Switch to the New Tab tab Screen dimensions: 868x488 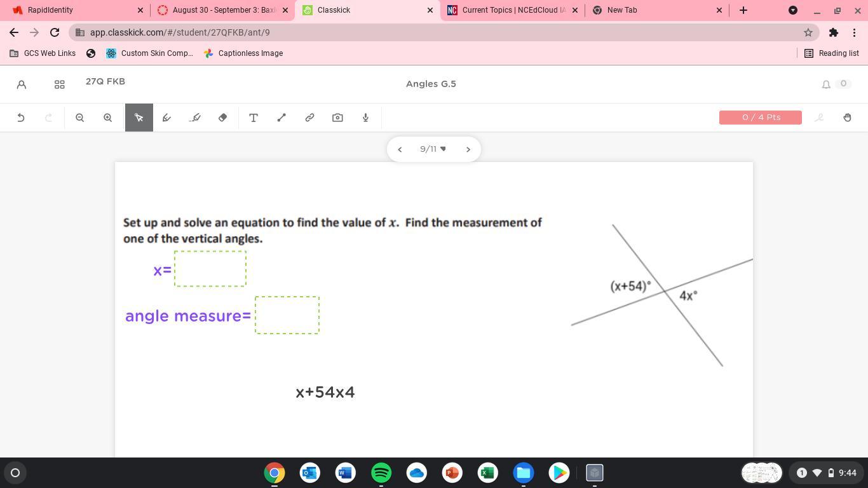pos(657,10)
